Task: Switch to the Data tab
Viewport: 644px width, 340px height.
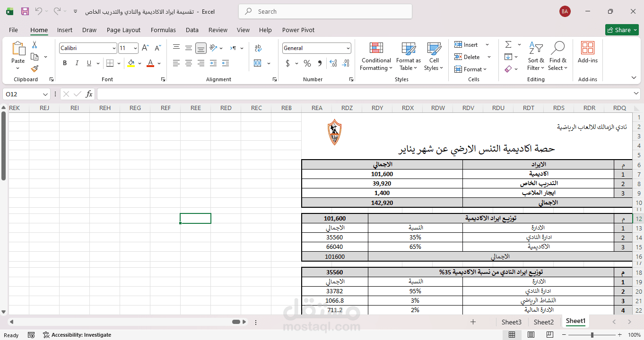Action: (192, 30)
